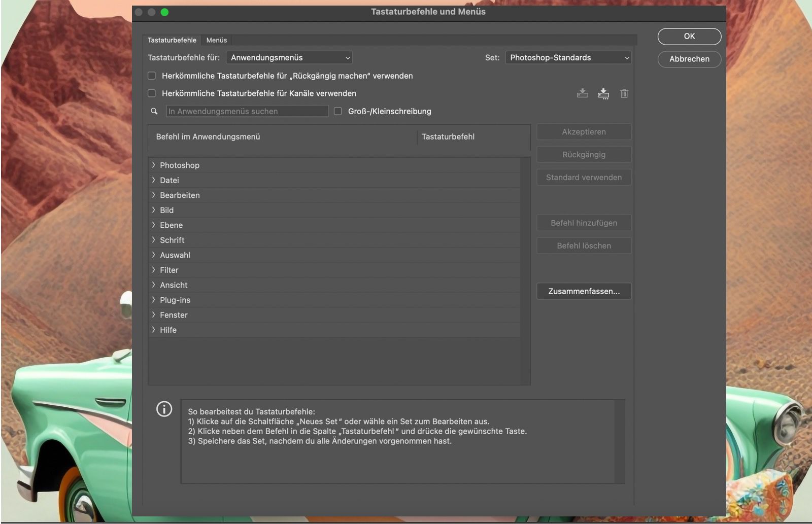Screen dimensions: 812x524
Task: Open the Anwendungsmenüs dropdown
Action: pyautogui.click(x=289, y=57)
